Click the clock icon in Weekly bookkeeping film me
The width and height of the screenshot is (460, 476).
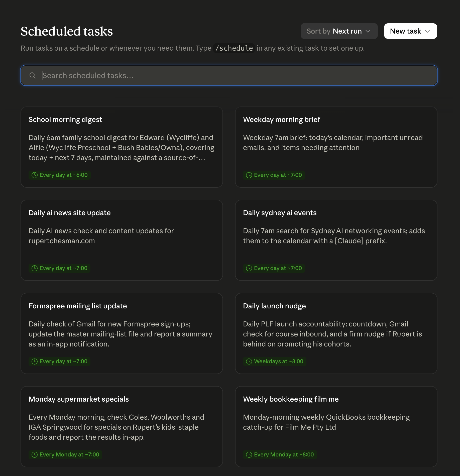249,455
